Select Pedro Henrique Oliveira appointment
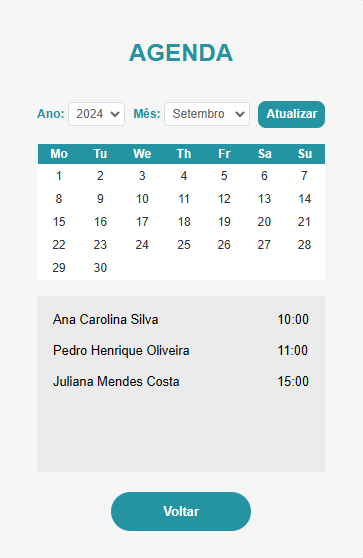363x558 pixels. click(181, 351)
